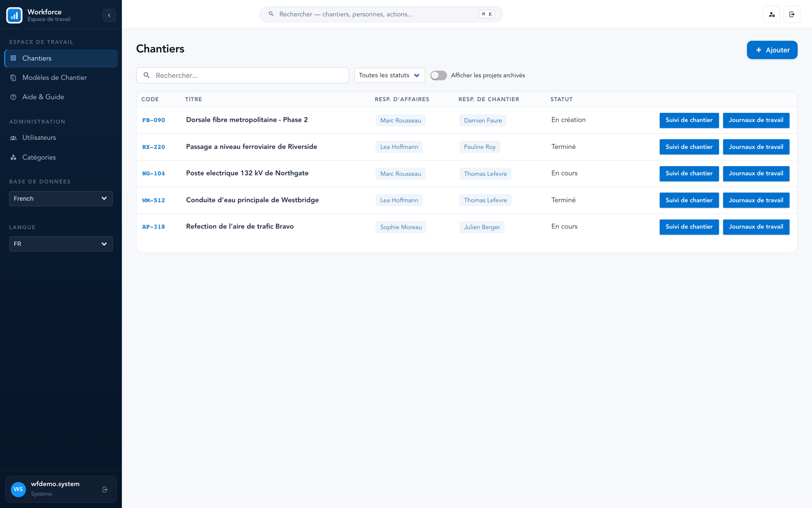Click Marc Rousseau tag in FB-090 row
Screen dimensions: 812x508
pos(400,120)
